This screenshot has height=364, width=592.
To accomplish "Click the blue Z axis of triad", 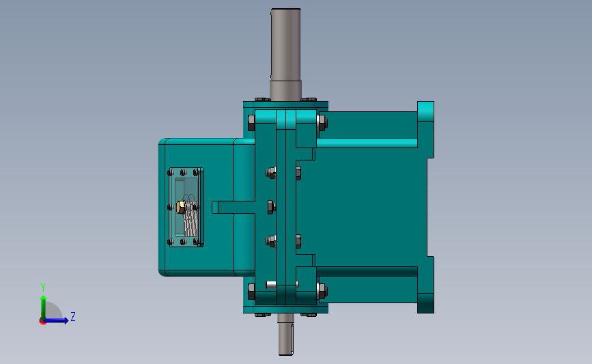I will point(57,320).
